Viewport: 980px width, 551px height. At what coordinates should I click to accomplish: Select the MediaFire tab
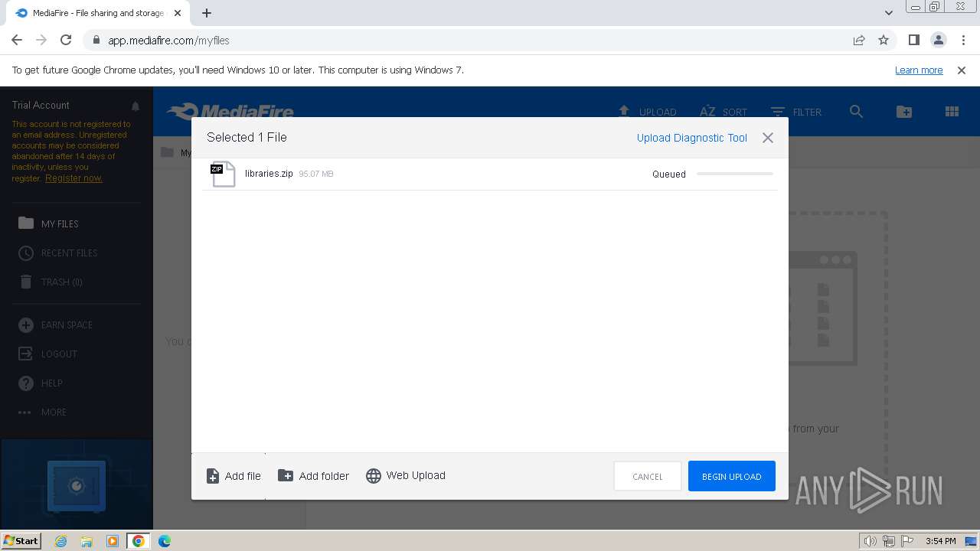pyautogui.click(x=98, y=13)
